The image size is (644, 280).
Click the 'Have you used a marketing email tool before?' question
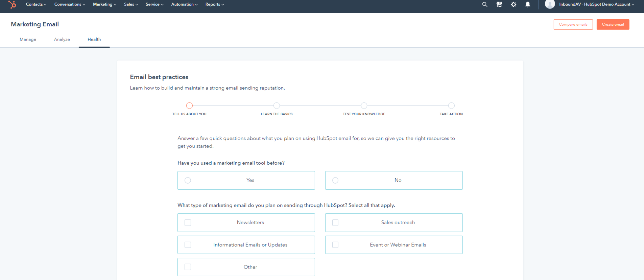[231, 163]
